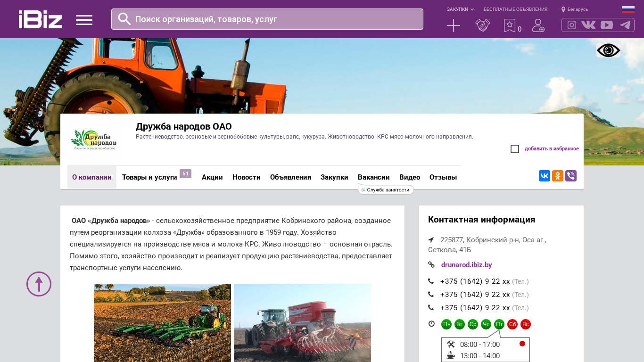Select Monday (Пн) working day
The width and height of the screenshot is (644, 362).
pos(446,324)
